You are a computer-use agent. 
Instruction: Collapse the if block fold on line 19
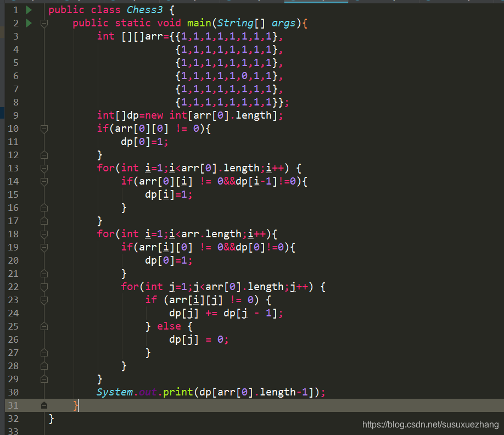tap(44, 248)
